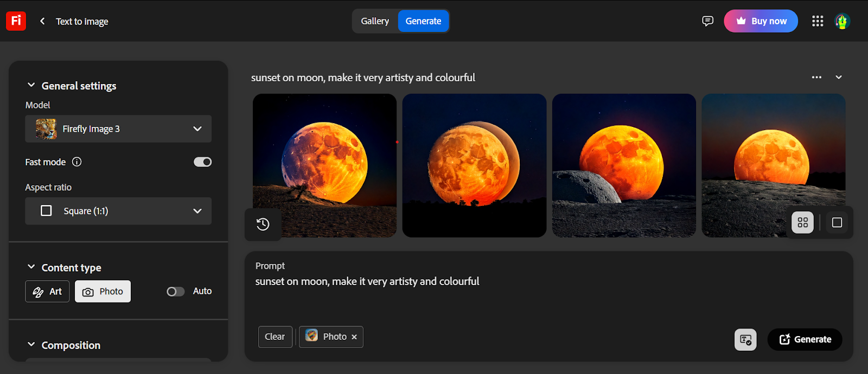The image size is (868, 374).
Task: Open the fourth generated moon image
Action: (x=774, y=165)
